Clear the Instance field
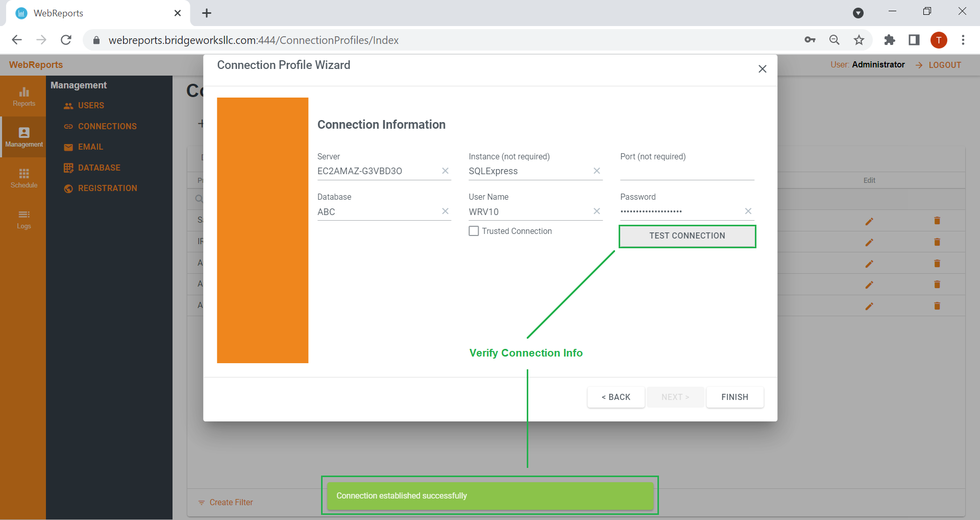The image size is (980, 520). click(597, 171)
